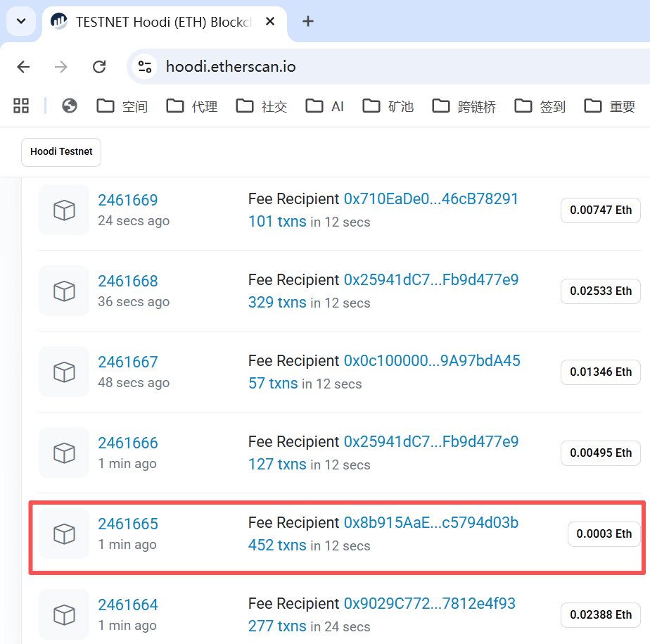Viewport: 650px width, 644px height.
Task: Open the AI bookmark folder
Action: 325,106
